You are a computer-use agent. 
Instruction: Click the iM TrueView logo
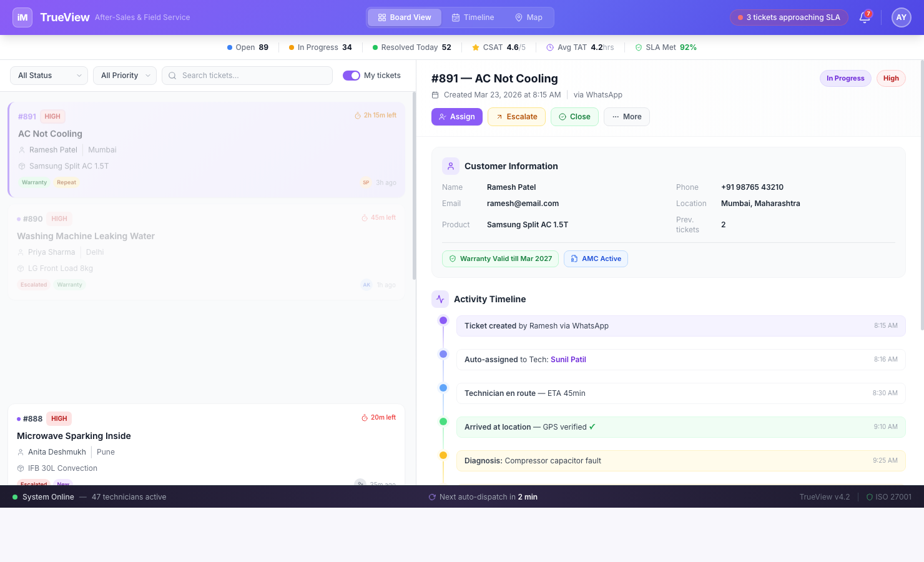22,17
